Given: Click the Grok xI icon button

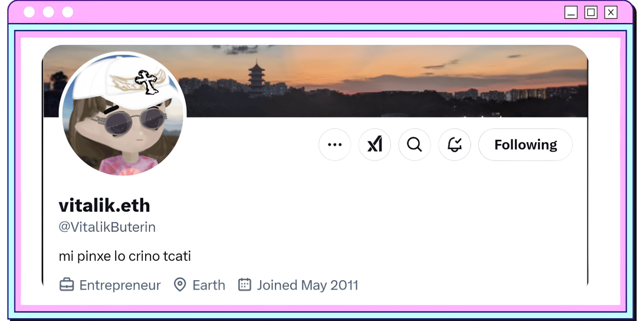Looking at the screenshot, I should [x=374, y=145].
